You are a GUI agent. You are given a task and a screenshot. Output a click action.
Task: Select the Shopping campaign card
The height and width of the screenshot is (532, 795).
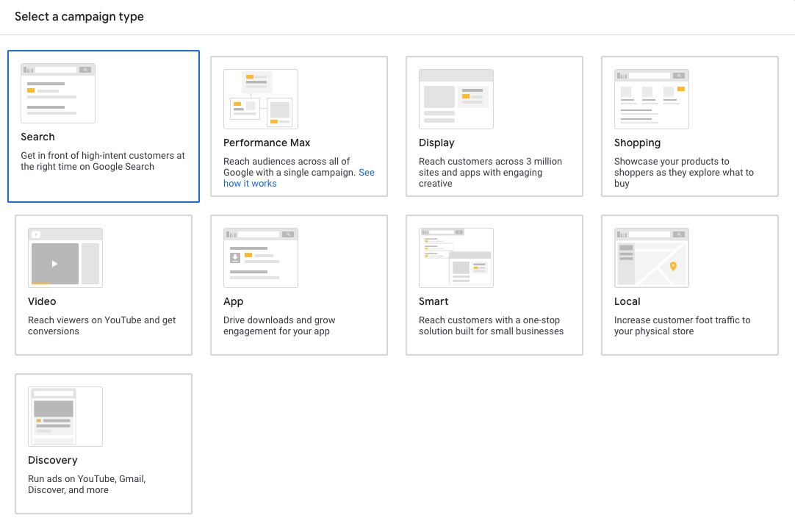click(689, 125)
